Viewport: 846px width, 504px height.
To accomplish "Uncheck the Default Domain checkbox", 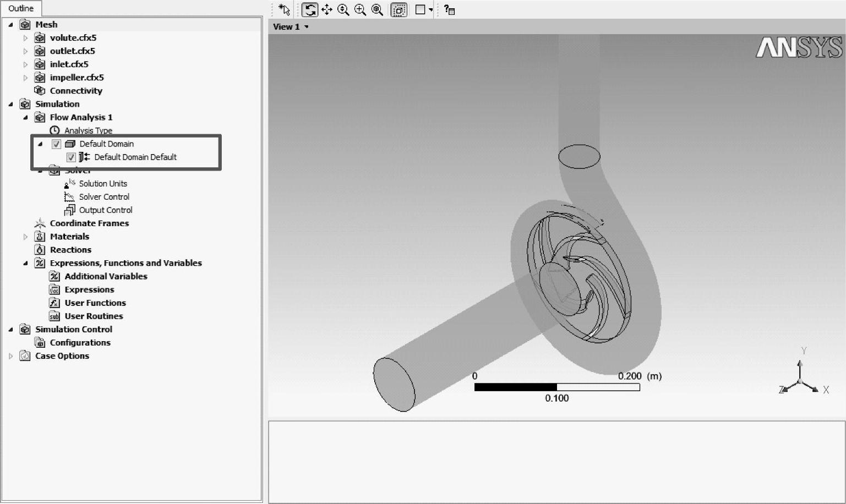I will 56,144.
